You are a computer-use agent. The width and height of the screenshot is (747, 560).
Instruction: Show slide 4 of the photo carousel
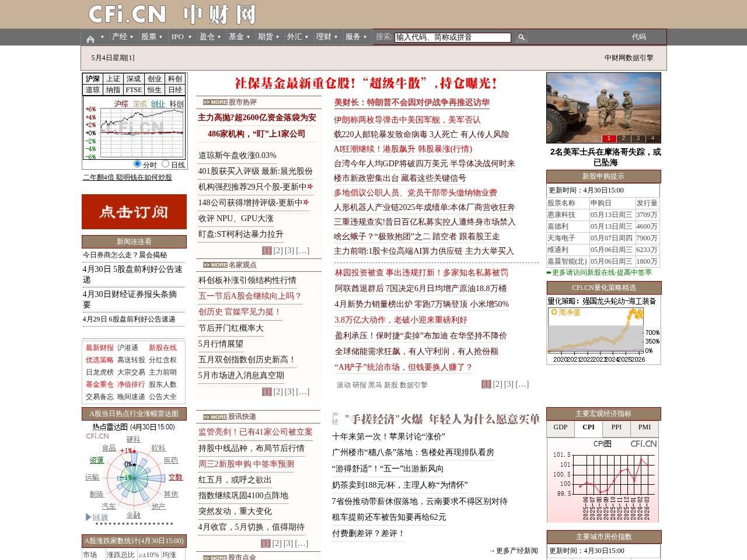tap(652, 139)
